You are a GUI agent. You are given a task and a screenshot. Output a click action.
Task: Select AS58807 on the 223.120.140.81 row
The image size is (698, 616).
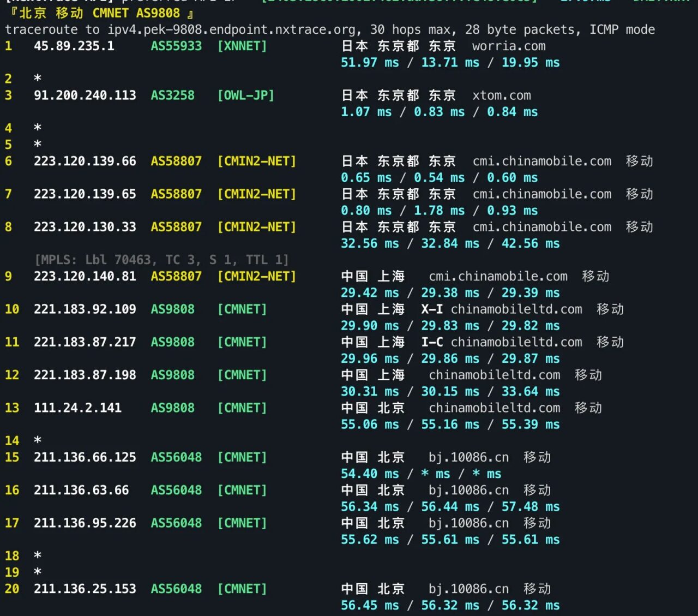[176, 277]
